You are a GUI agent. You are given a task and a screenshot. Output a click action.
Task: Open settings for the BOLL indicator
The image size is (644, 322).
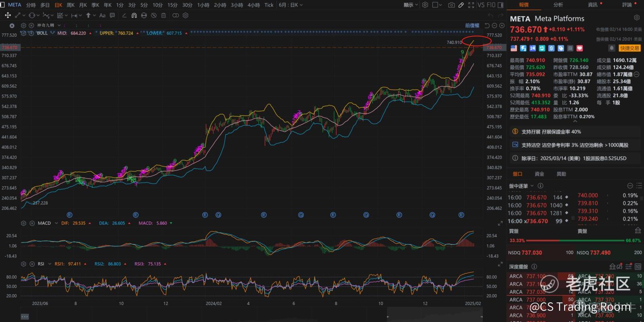coord(23,33)
